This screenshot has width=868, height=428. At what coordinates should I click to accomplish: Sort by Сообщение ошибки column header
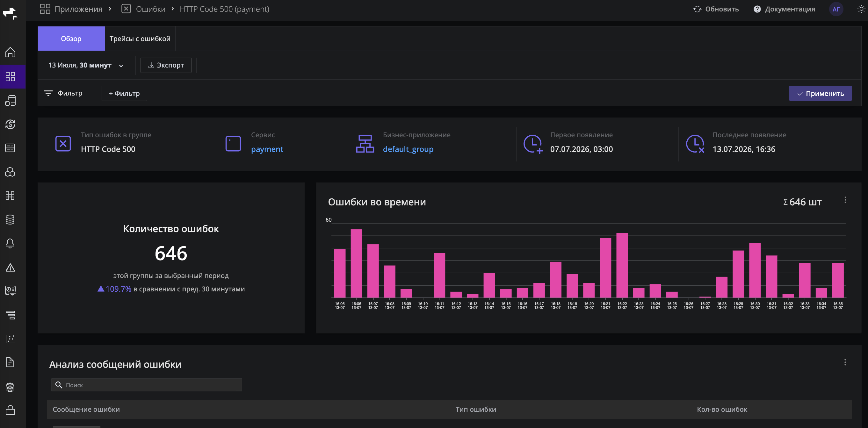[x=86, y=410]
